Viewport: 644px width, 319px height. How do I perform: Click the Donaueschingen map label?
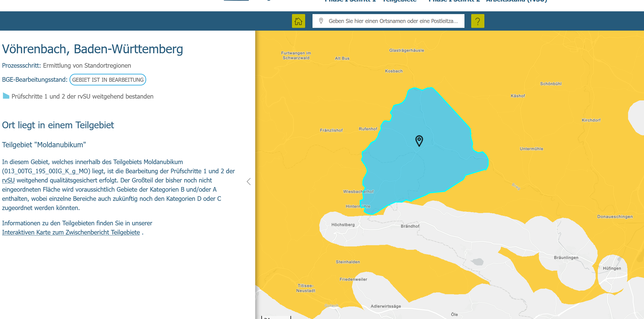(x=615, y=217)
